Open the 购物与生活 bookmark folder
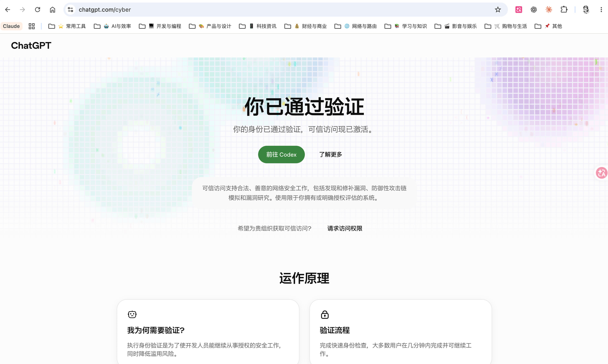608x364 pixels. (506, 26)
